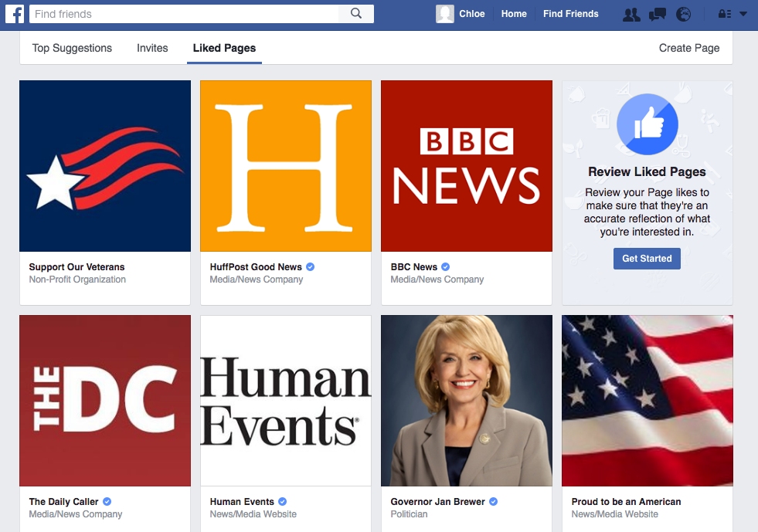Click the HuffPost Good News page name
758x532 pixels.
coord(256,266)
